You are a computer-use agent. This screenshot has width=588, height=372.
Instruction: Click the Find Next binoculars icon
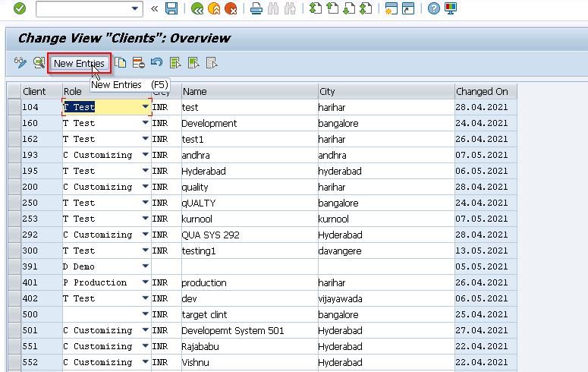coord(290,8)
